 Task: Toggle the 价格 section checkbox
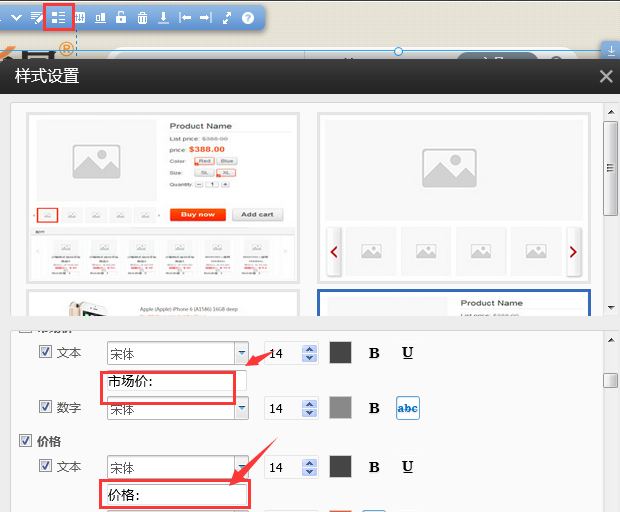(26, 441)
